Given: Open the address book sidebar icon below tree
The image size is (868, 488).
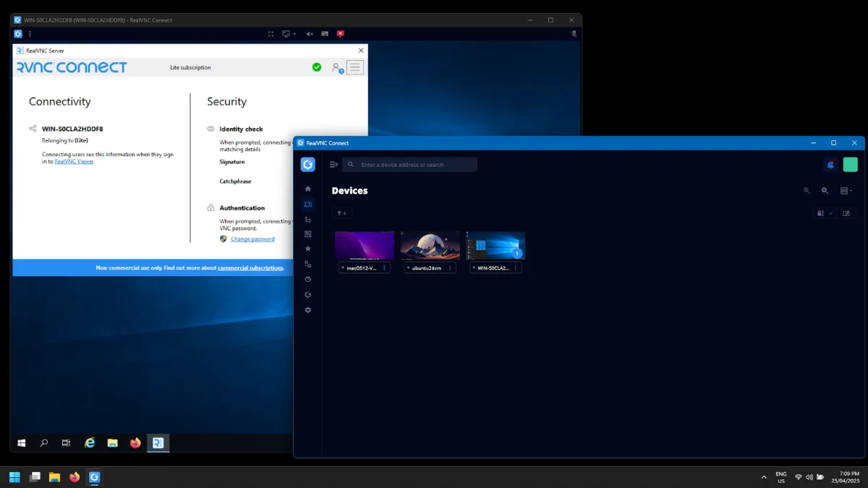Looking at the screenshot, I should [x=307, y=234].
